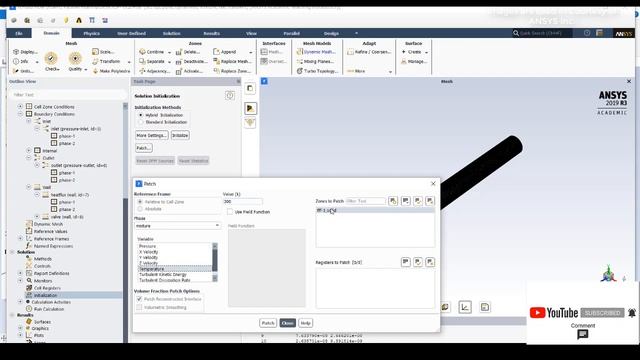Click the plot icon below the graphics window
The image size is (640, 360).
coord(465,307)
